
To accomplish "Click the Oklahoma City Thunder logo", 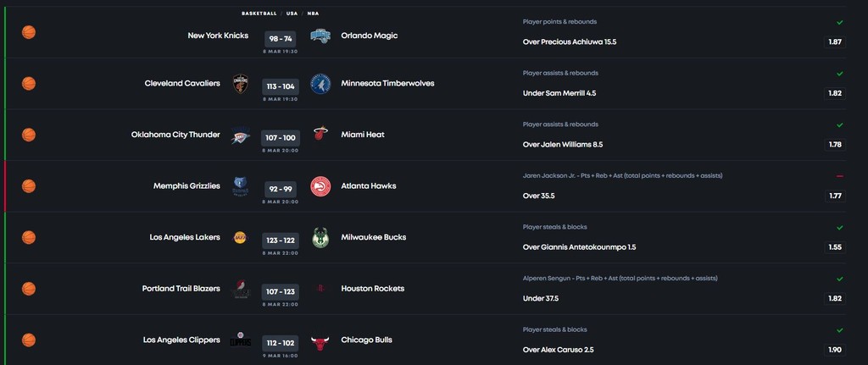I will pyautogui.click(x=240, y=135).
